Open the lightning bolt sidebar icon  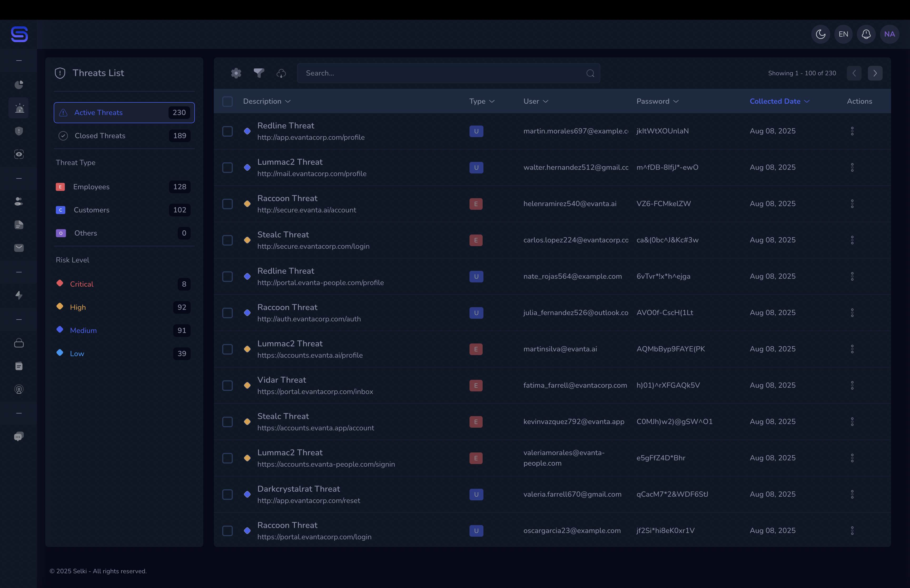click(x=19, y=295)
